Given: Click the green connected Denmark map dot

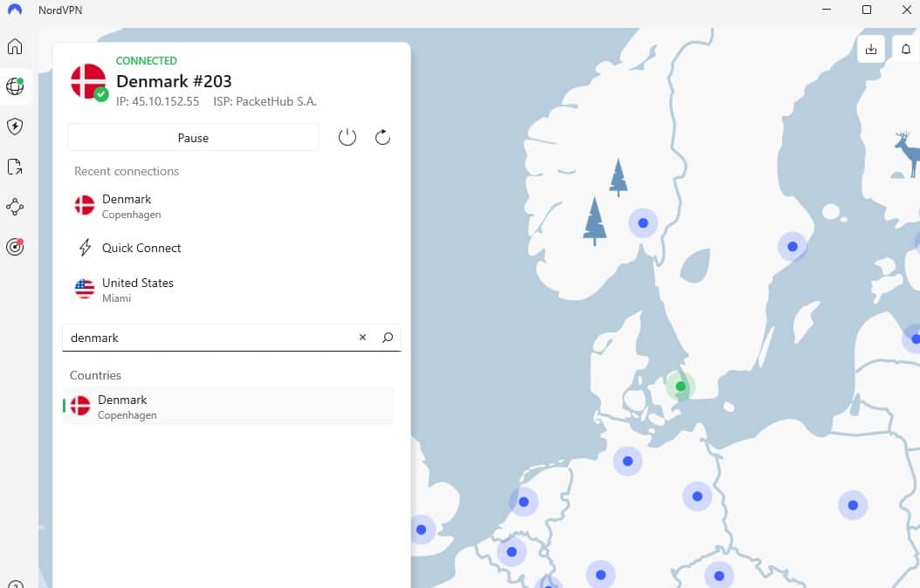Looking at the screenshot, I should click(x=681, y=386).
